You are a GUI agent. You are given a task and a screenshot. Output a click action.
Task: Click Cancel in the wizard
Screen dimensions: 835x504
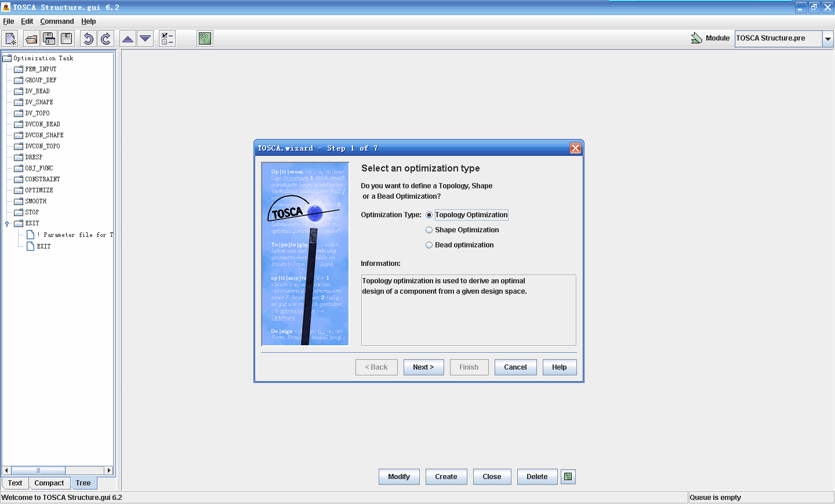pyautogui.click(x=515, y=367)
